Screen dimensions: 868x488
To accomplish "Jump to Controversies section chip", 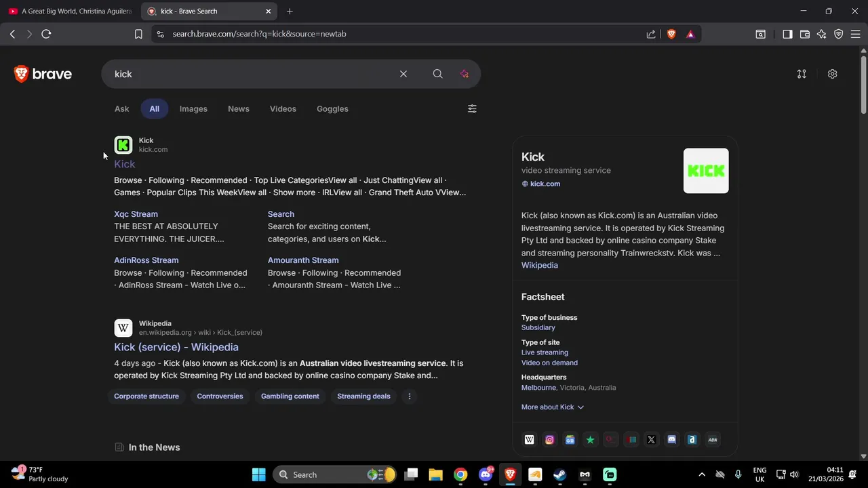I will click(x=220, y=396).
